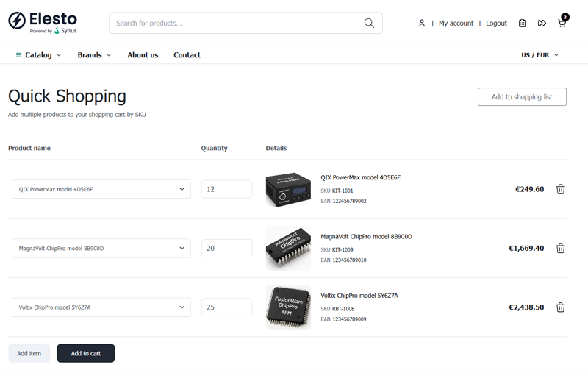Go to the About us page
The width and height of the screenshot is (588, 370).
[143, 55]
